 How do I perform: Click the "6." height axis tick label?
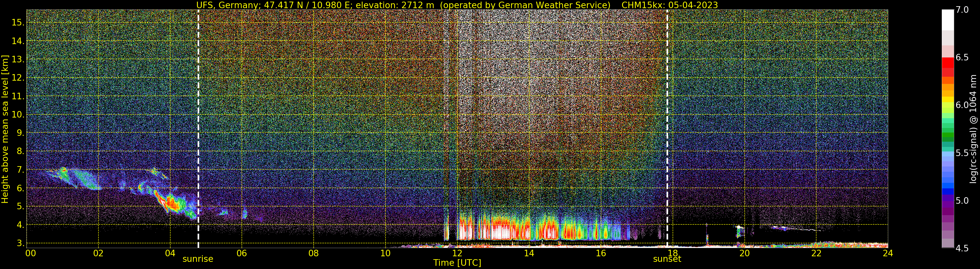point(21,188)
